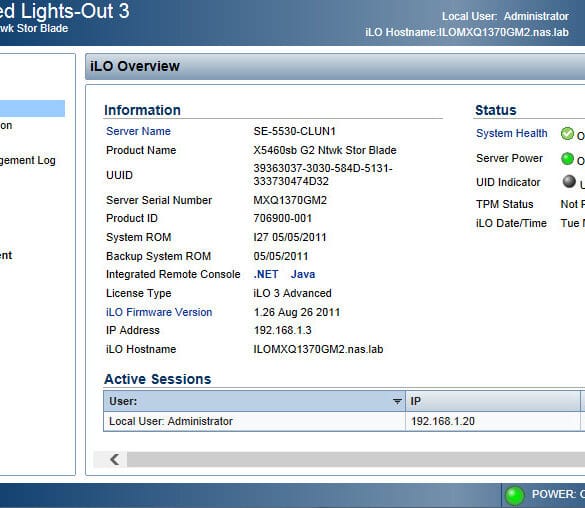Open the User column sort dropdown arrow
The image size is (585, 508).
coord(397,401)
